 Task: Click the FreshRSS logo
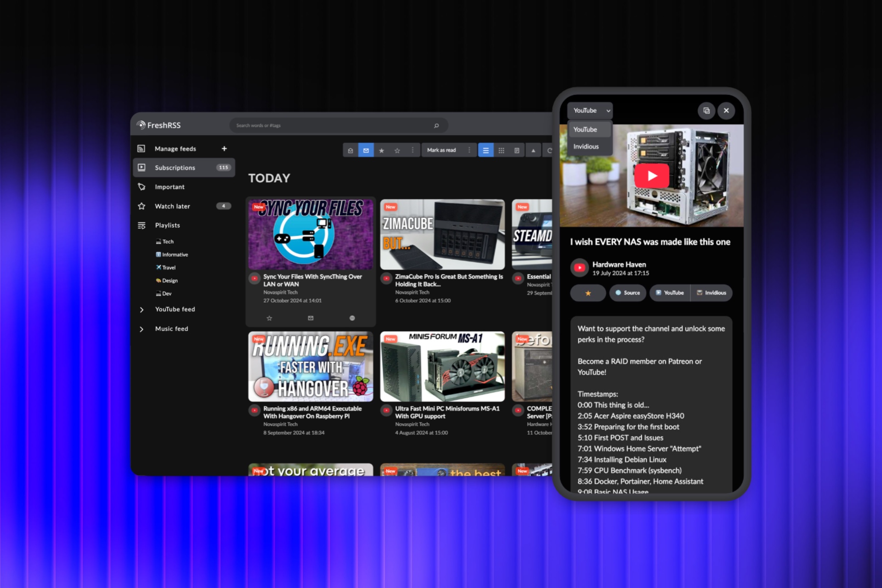tap(158, 125)
